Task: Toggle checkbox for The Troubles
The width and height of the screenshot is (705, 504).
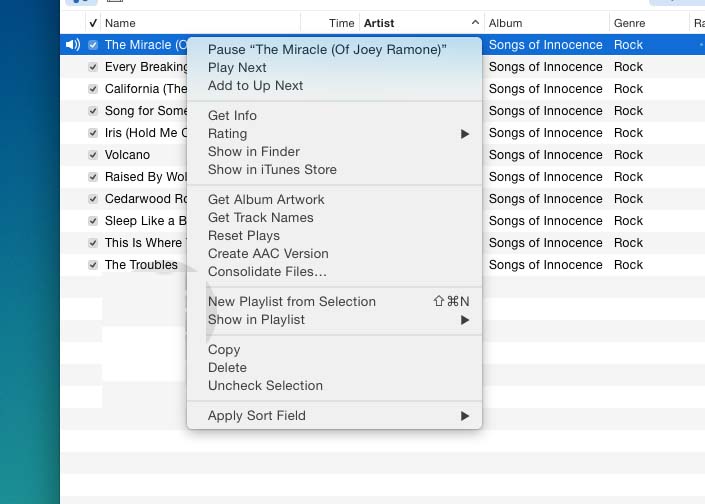Action: coord(93,265)
